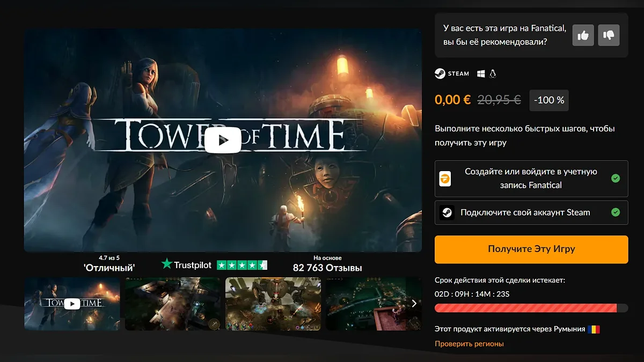644x362 pixels.
Task: Select the third thumbnail showing mech battle
Action: click(273, 304)
